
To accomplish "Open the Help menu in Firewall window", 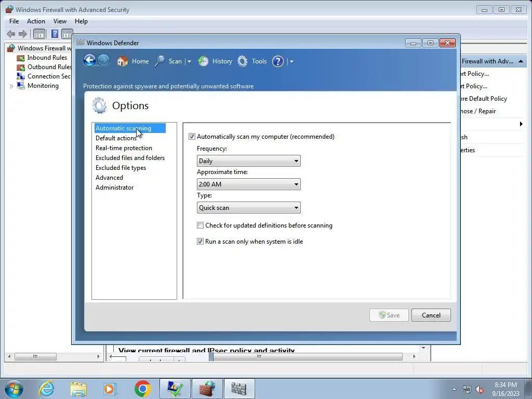I will 81,21.
